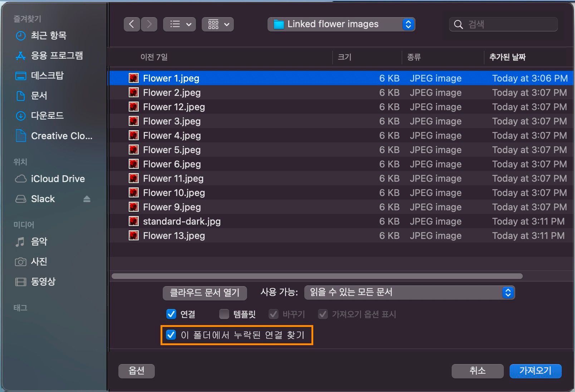Check the 템플릿 checkbox
This screenshot has width=575, height=392.
pos(224,314)
